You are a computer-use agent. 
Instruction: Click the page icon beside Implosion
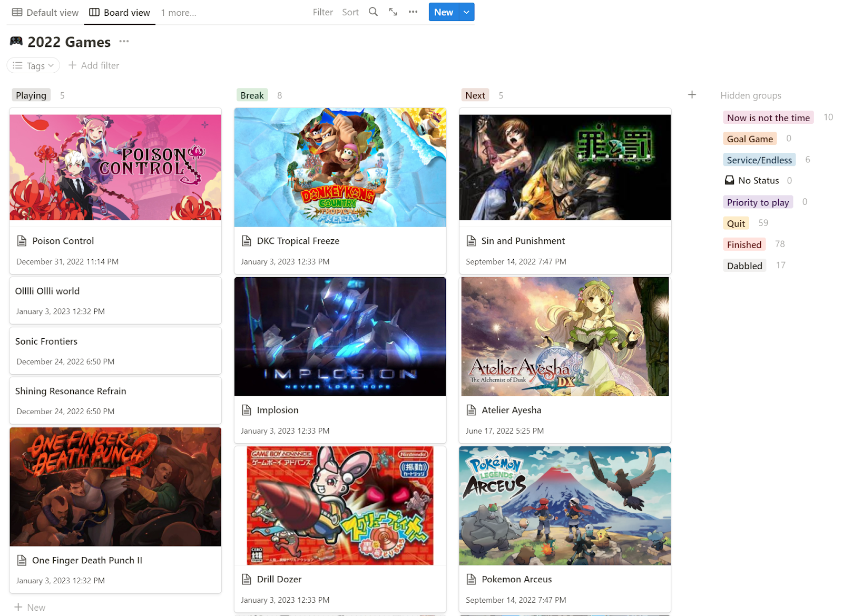tap(246, 410)
